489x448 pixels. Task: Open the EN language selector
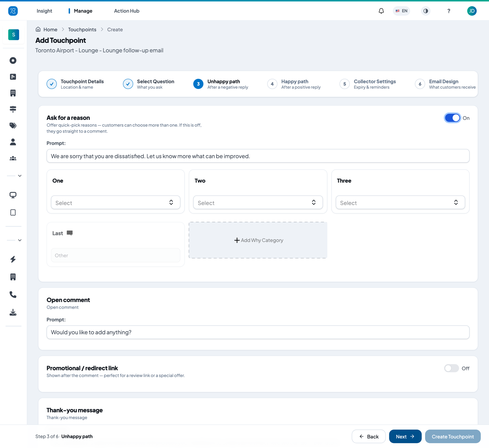point(401,11)
